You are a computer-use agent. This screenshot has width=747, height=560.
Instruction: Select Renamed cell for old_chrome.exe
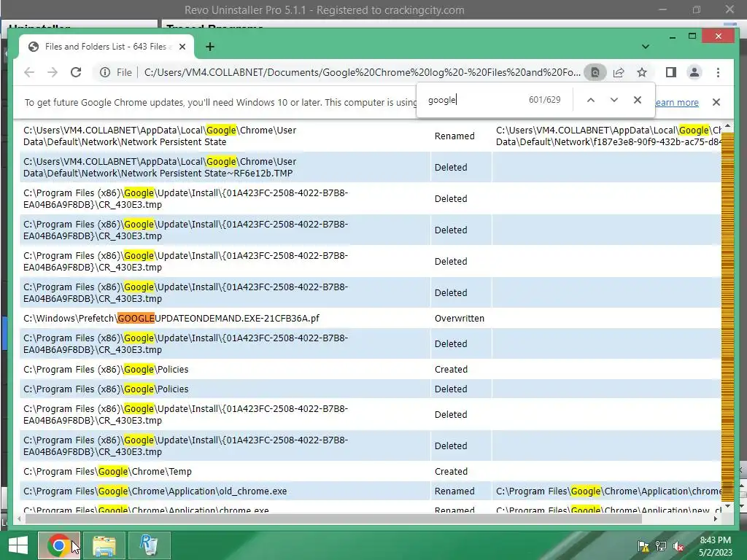point(454,491)
